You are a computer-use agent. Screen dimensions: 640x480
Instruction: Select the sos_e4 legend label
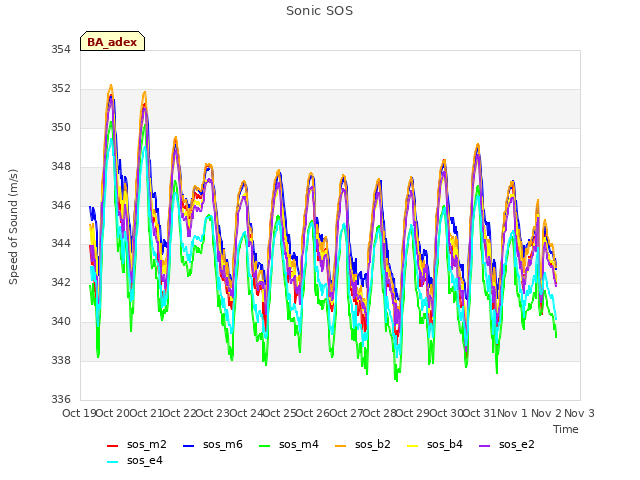(144, 460)
